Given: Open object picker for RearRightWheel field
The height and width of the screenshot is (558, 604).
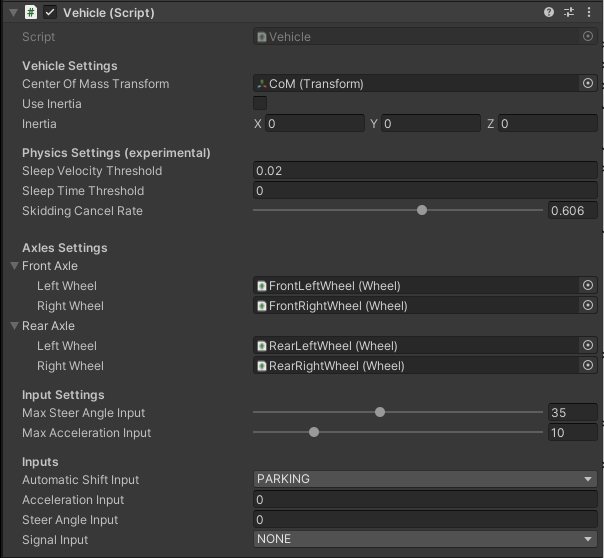Looking at the screenshot, I should click(x=588, y=366).
